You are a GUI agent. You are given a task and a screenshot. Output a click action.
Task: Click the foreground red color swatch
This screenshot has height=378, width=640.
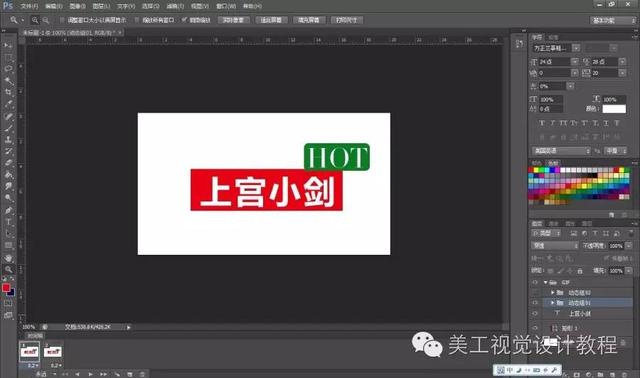pyautogui.click(x=6, y=288)
